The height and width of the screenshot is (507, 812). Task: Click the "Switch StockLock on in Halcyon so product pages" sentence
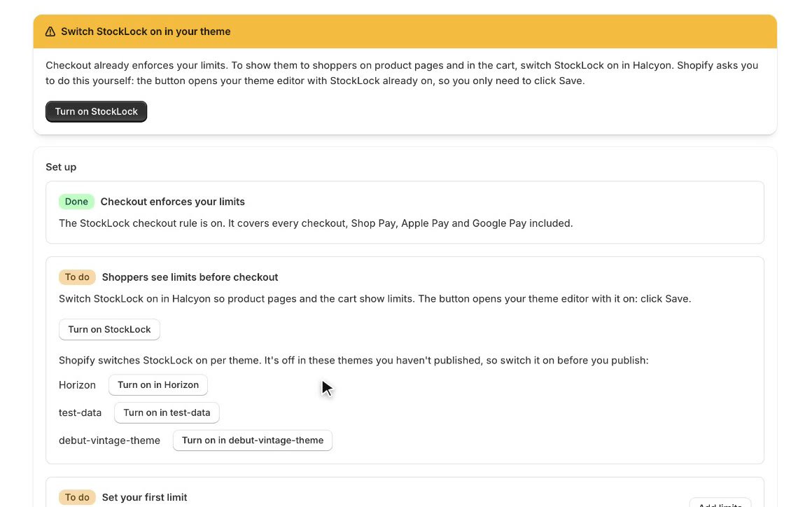tap(375, 299)
